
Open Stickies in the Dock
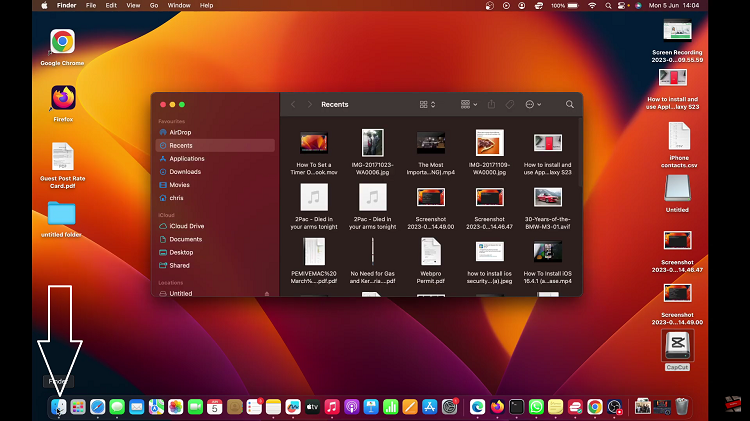[x=555, y=407]
